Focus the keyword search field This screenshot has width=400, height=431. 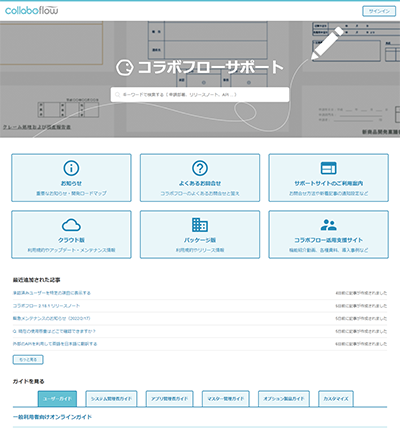(x=200, y=95)
